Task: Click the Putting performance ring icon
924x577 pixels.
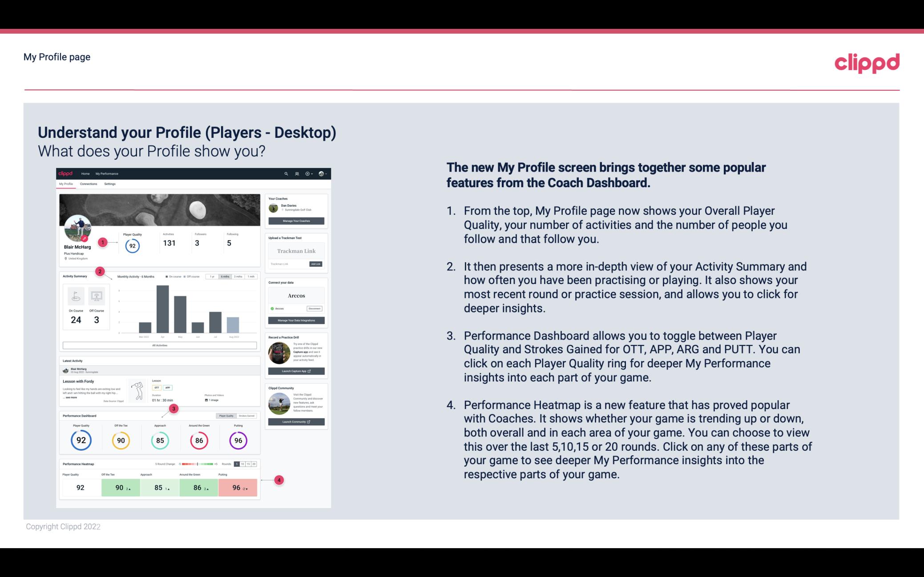Action: click(238, 439)
